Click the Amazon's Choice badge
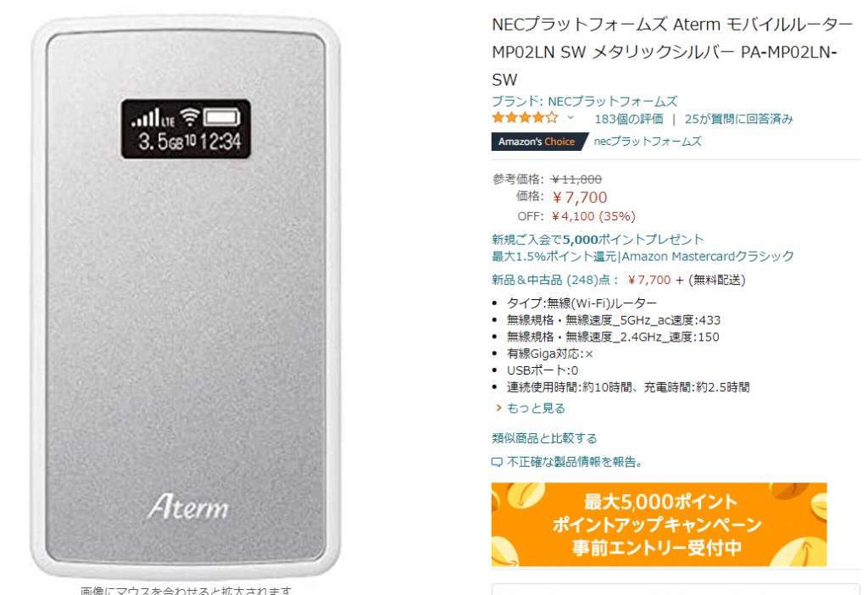 coord(537,142)
